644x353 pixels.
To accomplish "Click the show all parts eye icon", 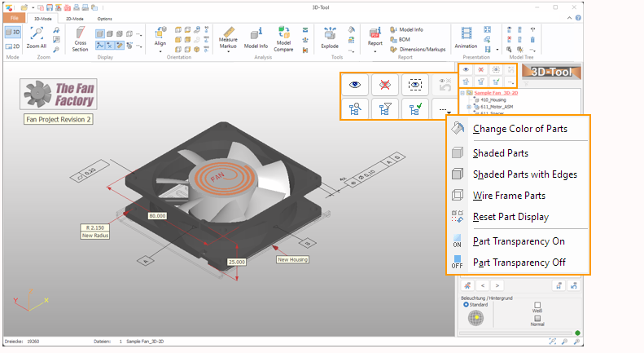I will (x=355, y=84).
